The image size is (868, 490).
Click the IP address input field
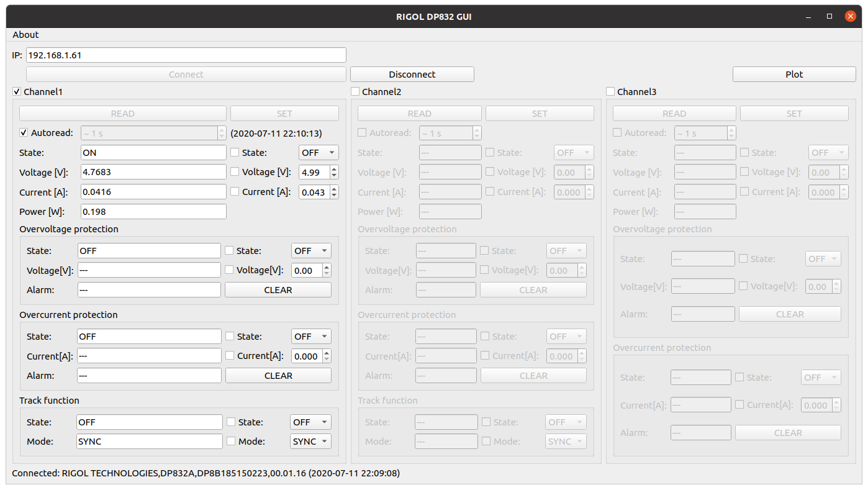[x=186, y=55]
